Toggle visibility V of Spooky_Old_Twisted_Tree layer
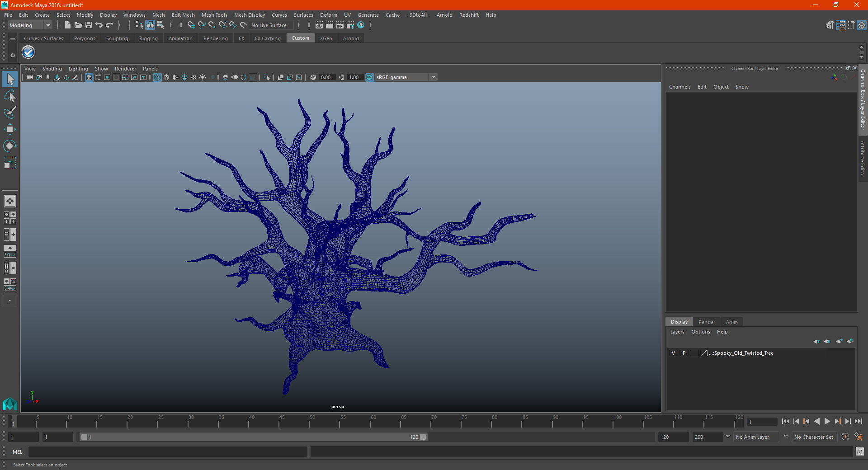Image resolution: width=868 pixels, height=470 pixels. click(673, 353)
